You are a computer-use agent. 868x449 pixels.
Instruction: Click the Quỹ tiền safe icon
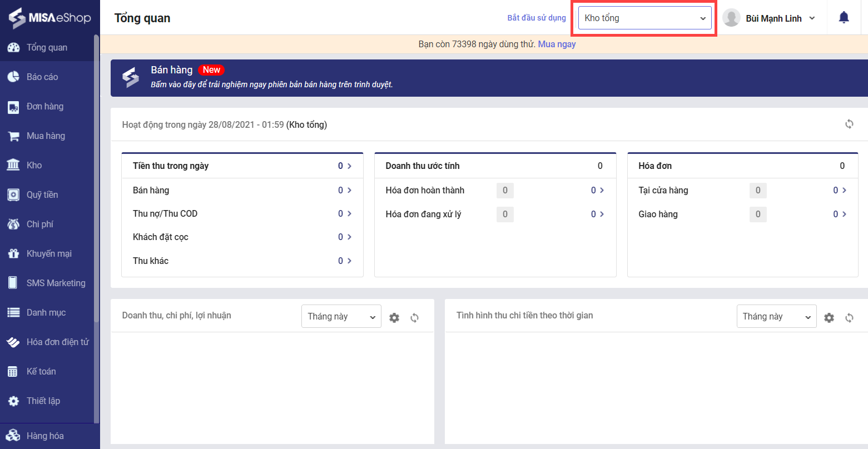[13, 194]
